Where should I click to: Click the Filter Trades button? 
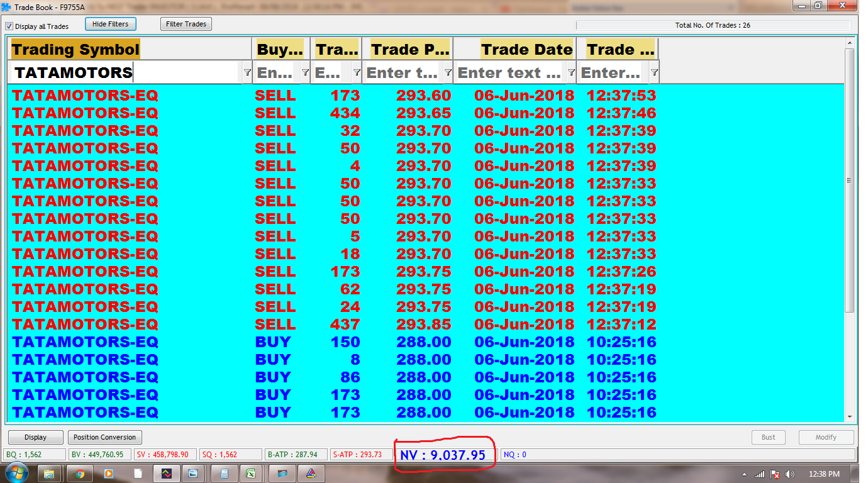[x=186, y=24]
